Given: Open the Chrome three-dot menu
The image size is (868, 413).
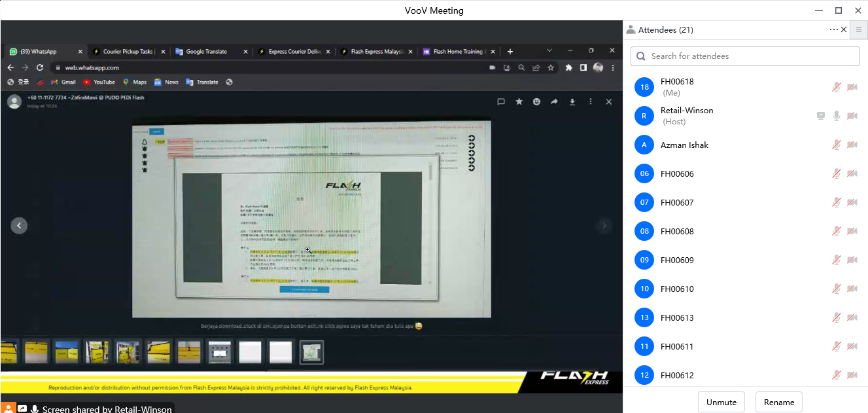Looking at the screenshot, I should pyautogui.click(x=613, y=67).
